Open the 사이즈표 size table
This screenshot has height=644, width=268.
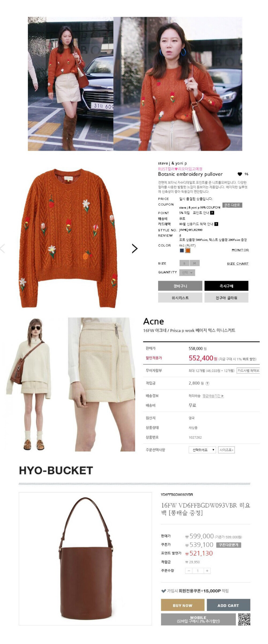pos(226,450)
